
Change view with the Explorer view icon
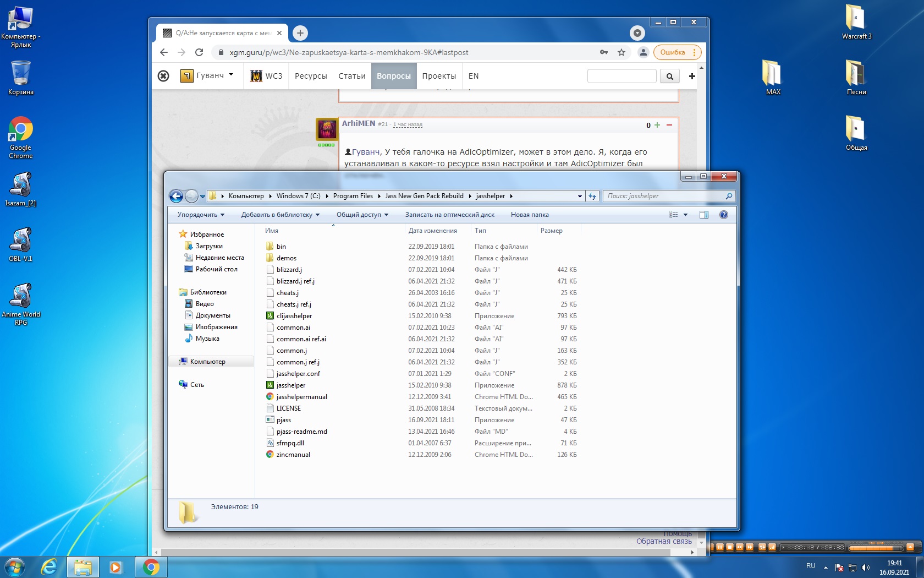coord(674,215)
